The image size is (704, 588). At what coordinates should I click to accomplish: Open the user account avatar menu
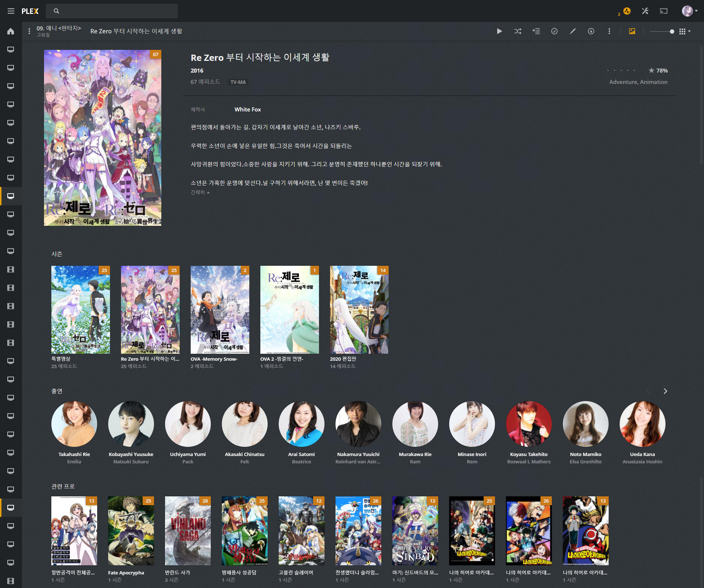pos(689,11)
